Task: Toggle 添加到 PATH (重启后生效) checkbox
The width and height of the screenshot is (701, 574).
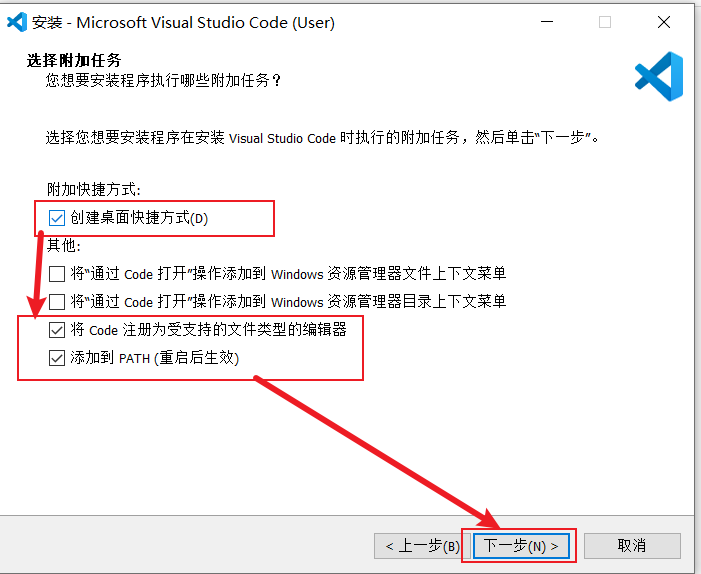Action: [x=57, y=358]
